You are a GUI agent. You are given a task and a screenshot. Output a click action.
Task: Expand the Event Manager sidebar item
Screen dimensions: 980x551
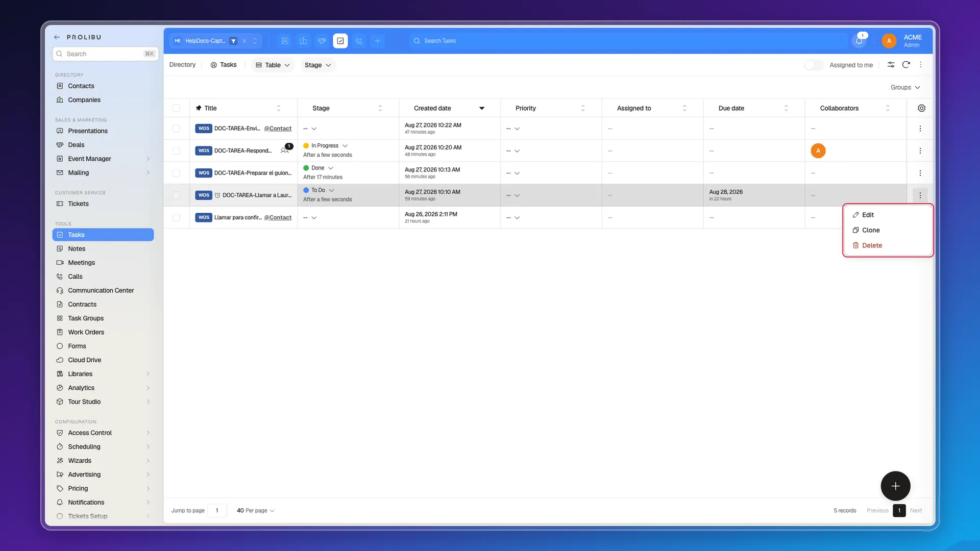103,159
